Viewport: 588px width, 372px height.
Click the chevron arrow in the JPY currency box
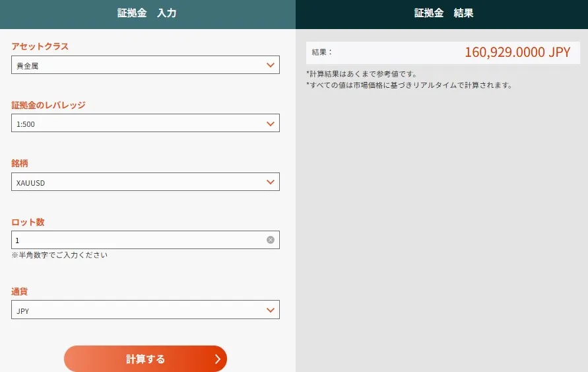click(270, 310)
